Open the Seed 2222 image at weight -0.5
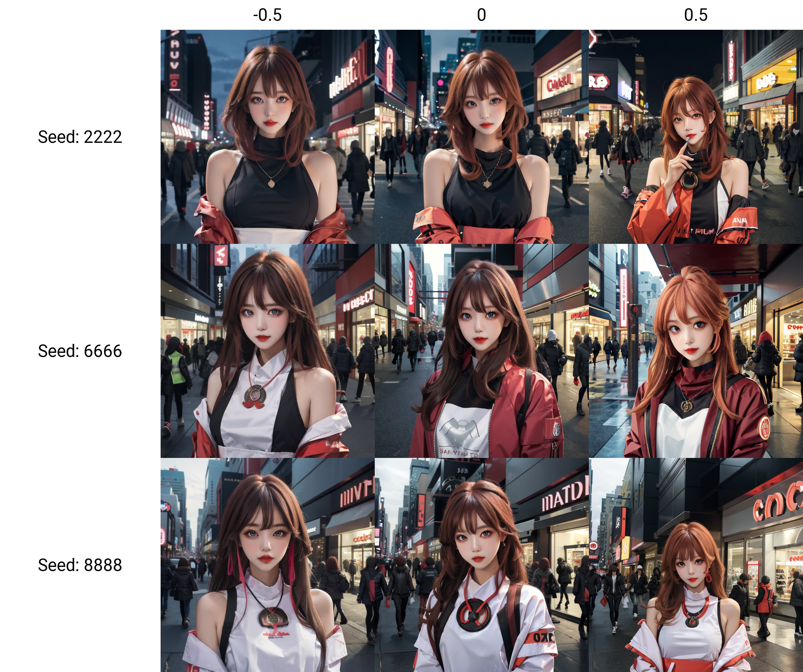The width and height of the screenshot is (803, 672). click(267, 137)
